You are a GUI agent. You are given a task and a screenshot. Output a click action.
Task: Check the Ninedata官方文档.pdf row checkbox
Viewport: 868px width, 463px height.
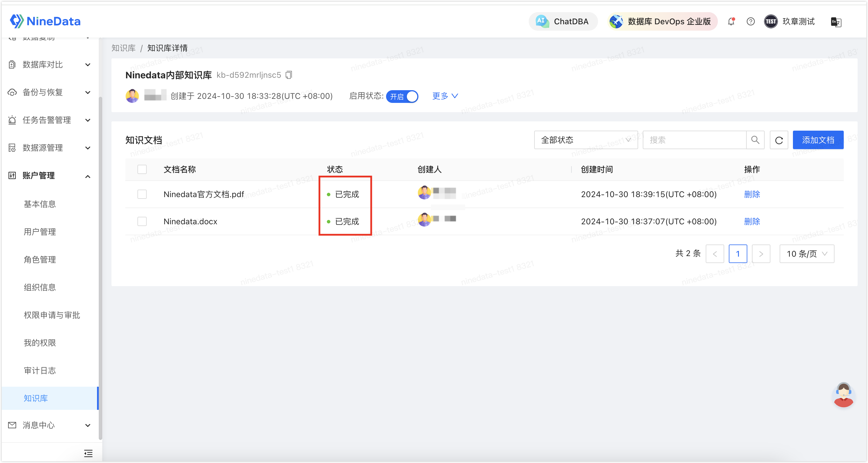coord(142,194)
